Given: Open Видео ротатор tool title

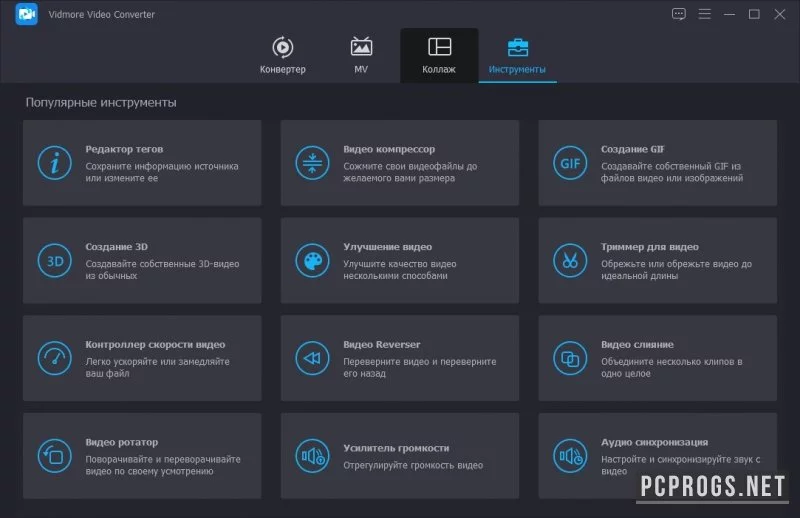Looking at the screenshot, I should point(121,442).
